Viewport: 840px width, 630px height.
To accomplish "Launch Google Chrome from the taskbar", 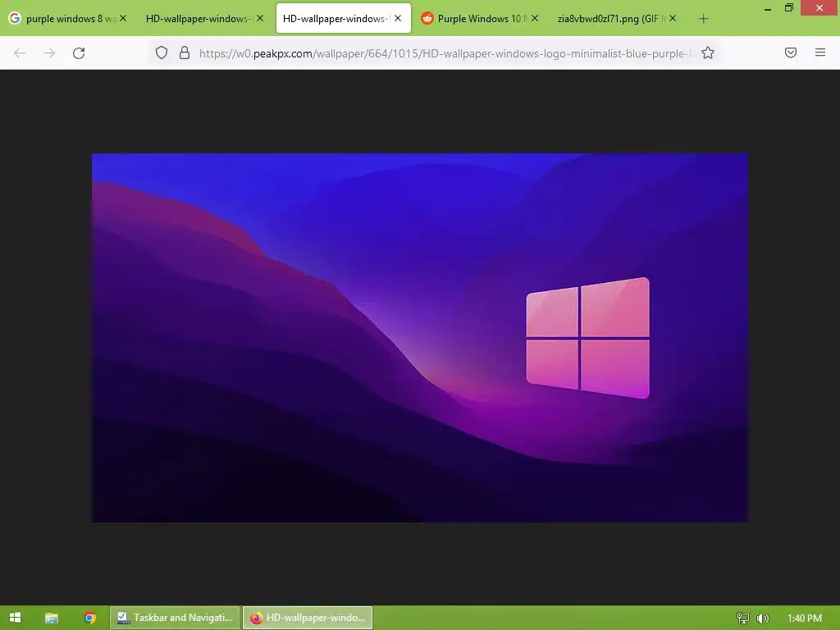I will [90, 618].
